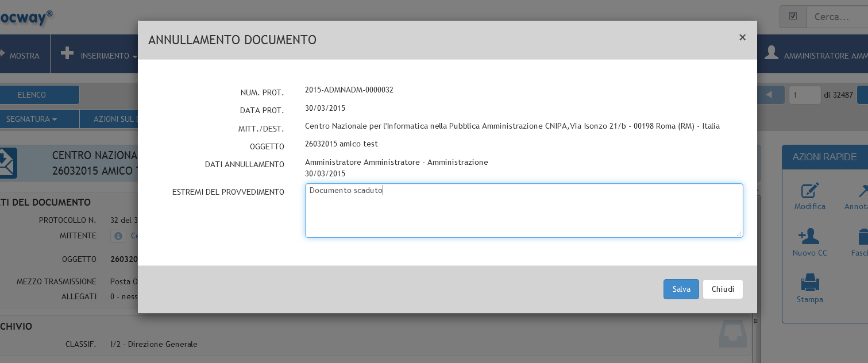The height and width of the screenshot is (363, 868).
Task: Close the Annullamento Documento dialog with X
Action: pos(742,38)
